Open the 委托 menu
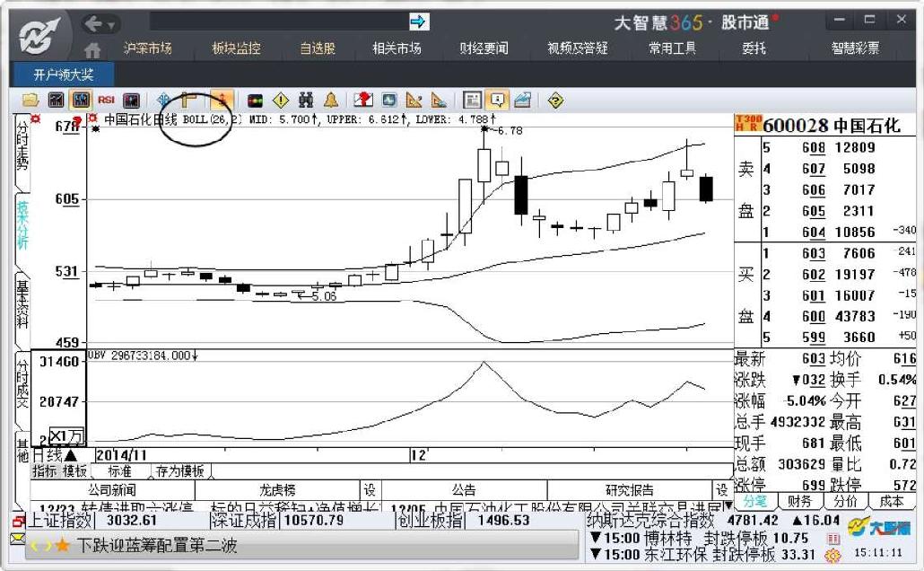This screenshot has height=571, width=924. [754, 48]
